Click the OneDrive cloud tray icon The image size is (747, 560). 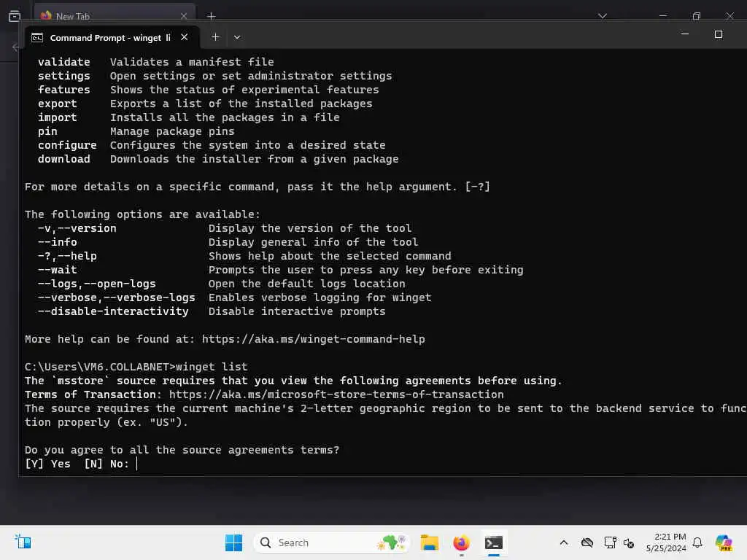click(587, 542)
